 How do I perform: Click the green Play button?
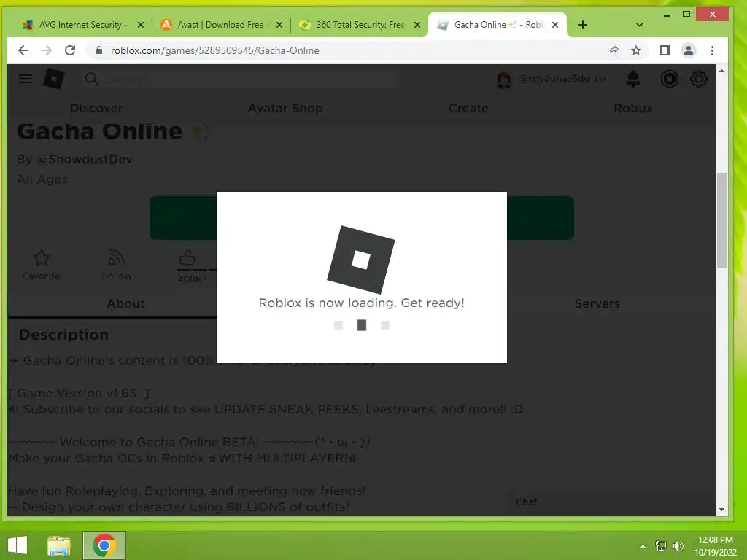(182, 217)
